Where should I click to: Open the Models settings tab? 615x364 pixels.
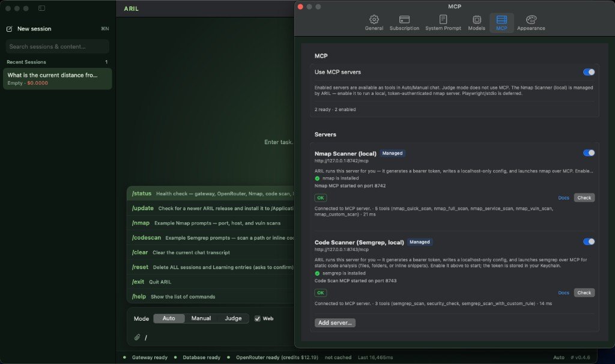(476, 23)
